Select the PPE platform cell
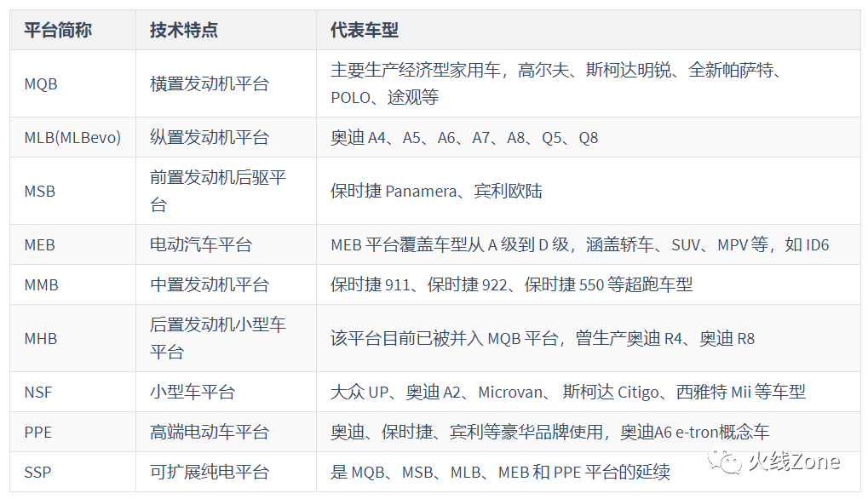Screen dimensions: 868x499 72,432
